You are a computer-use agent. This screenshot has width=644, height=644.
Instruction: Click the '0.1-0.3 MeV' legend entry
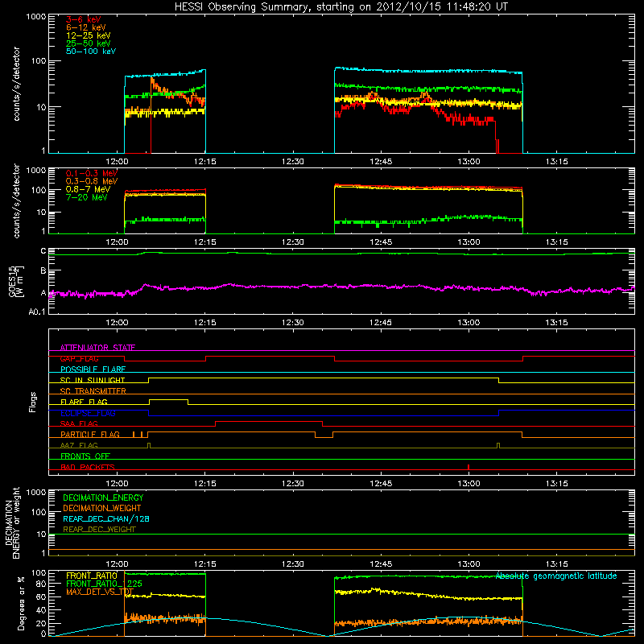[x=92, y=173]
